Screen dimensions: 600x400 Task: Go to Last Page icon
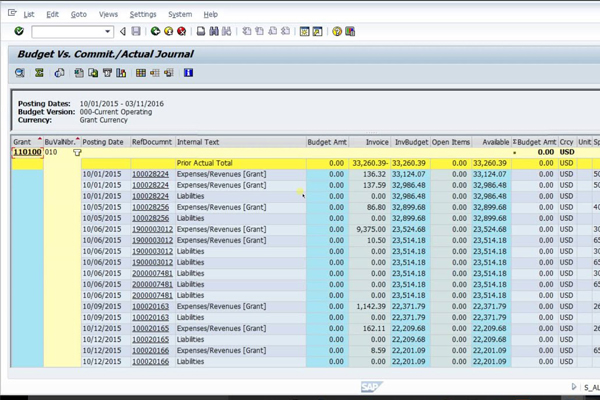[285, 31]
